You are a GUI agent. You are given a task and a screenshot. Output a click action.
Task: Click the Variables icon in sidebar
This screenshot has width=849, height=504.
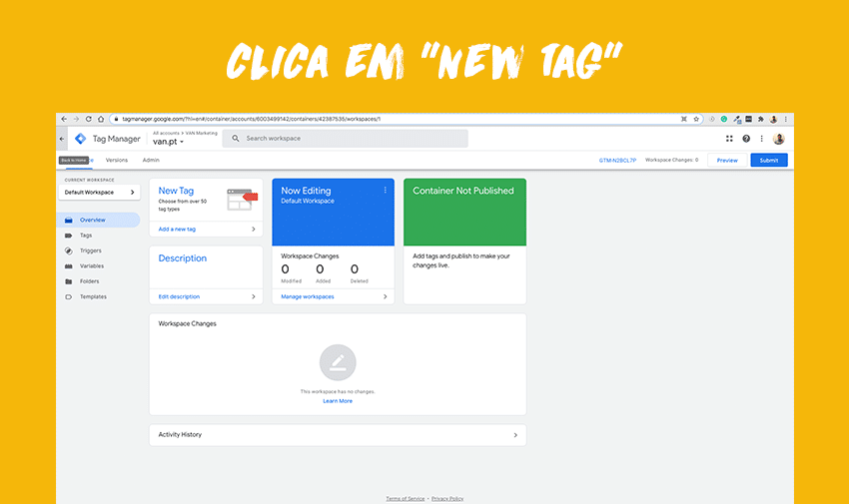69,266
